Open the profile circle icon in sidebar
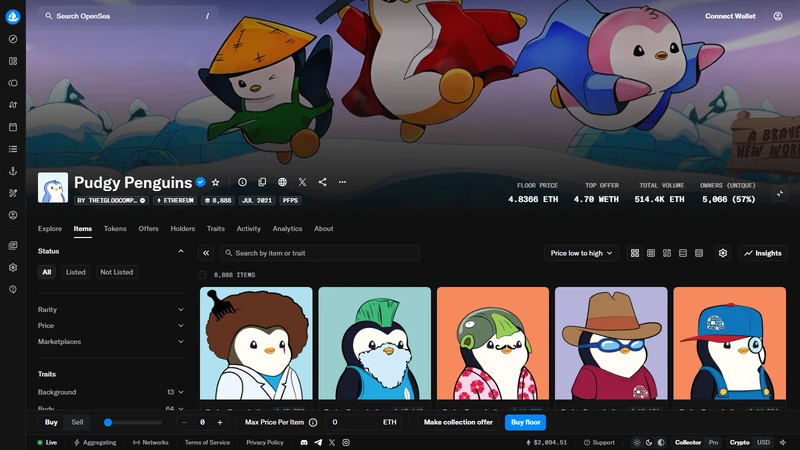 (x=13, y=215)
